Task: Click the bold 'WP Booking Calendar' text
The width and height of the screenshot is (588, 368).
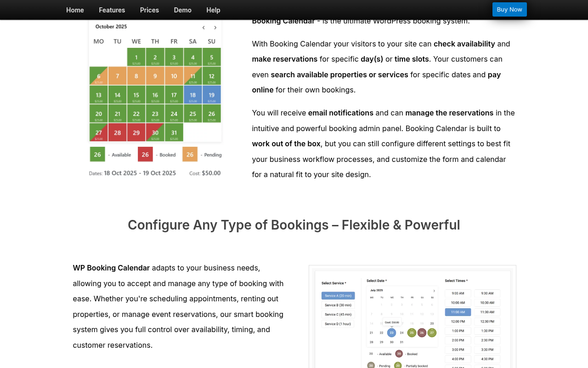Action: (111, 268)
